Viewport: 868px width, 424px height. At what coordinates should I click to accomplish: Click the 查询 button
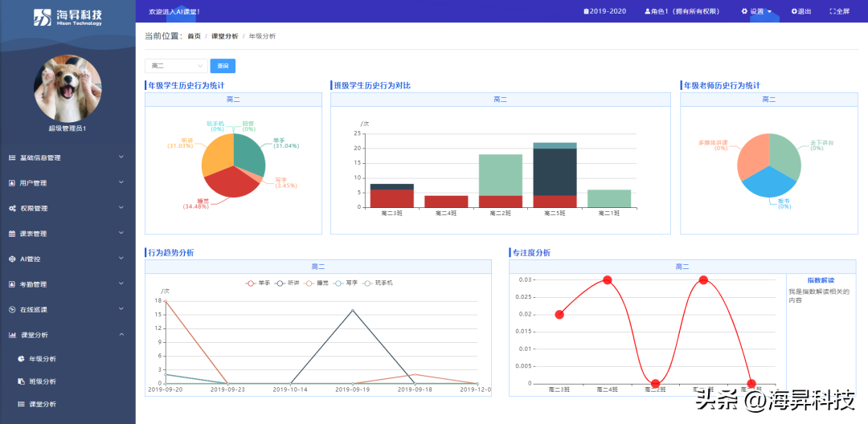(223, 66)
